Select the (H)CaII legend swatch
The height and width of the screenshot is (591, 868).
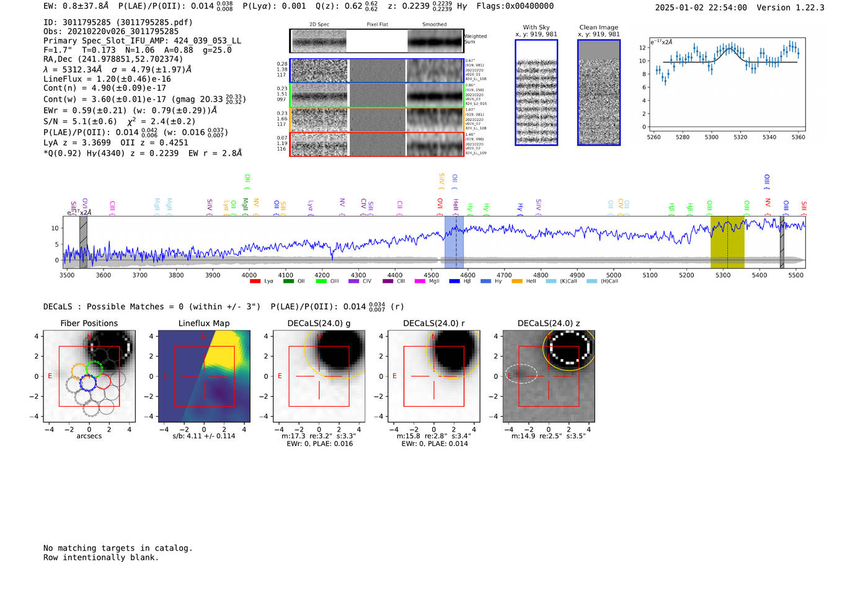coord(591,282)
